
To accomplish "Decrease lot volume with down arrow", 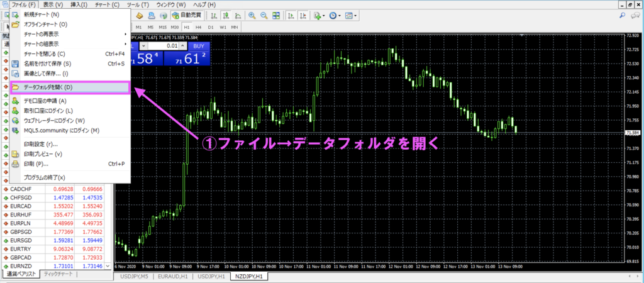I will click(x=144, y=46).
